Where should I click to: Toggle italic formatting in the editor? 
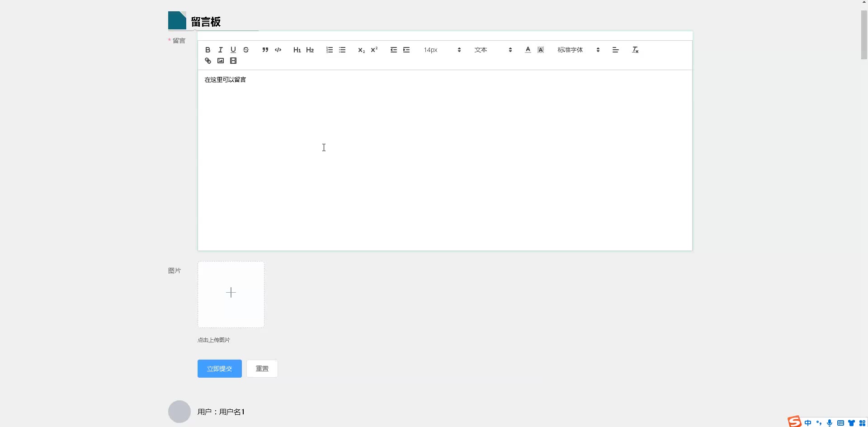[221, 50]
